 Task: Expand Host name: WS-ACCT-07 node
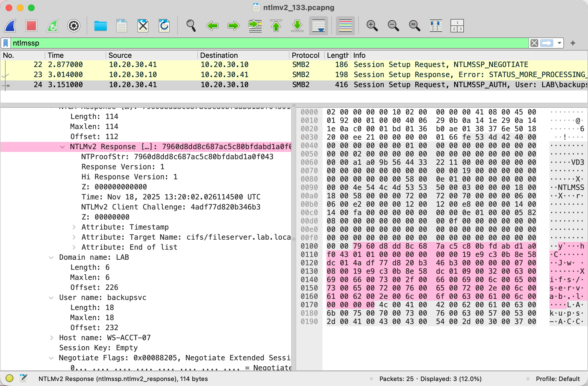point(51,338)
